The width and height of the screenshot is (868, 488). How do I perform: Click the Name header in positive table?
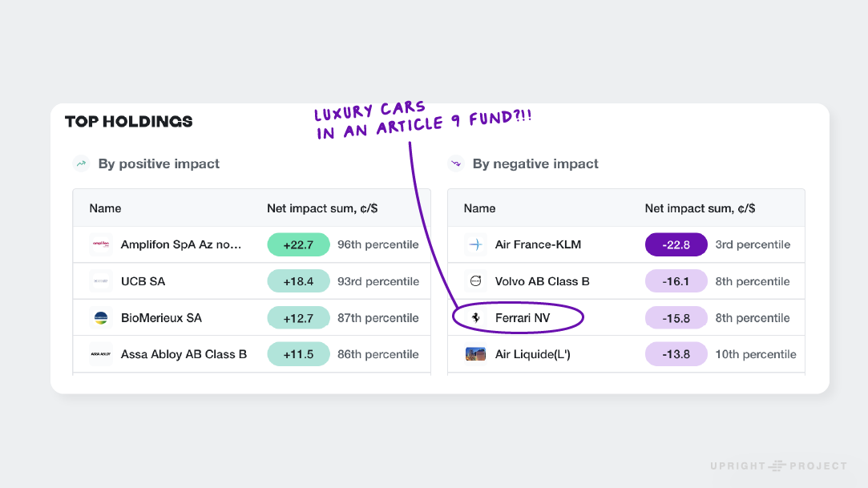click(x=105, y=208)
